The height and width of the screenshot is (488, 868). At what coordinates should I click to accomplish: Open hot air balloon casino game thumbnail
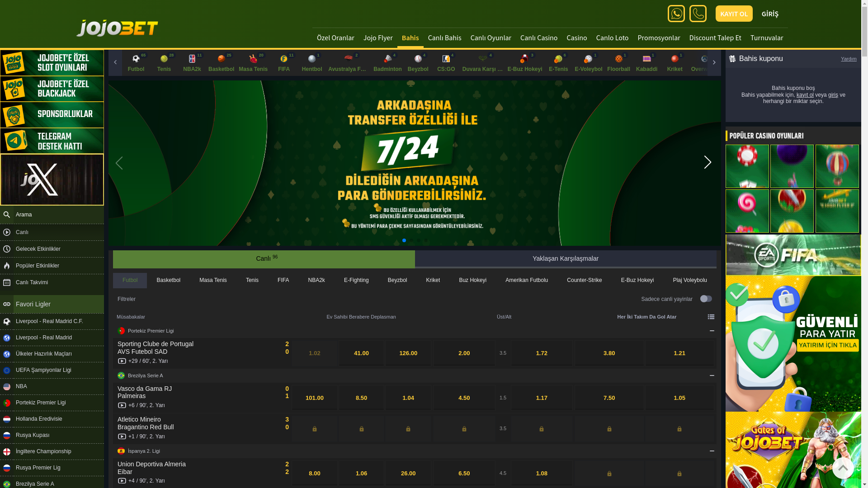tap(837, 166)
